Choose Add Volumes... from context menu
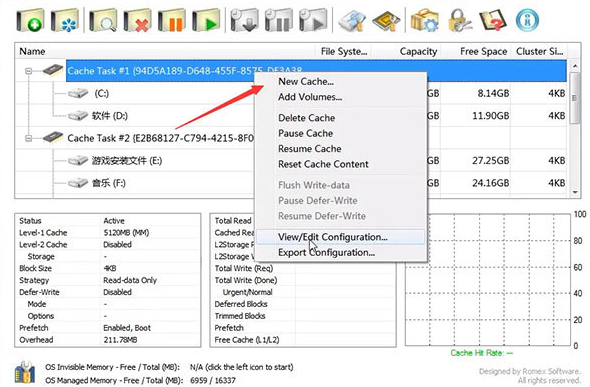Viewport: 590px width, 387px height. (x=341, y=97)
